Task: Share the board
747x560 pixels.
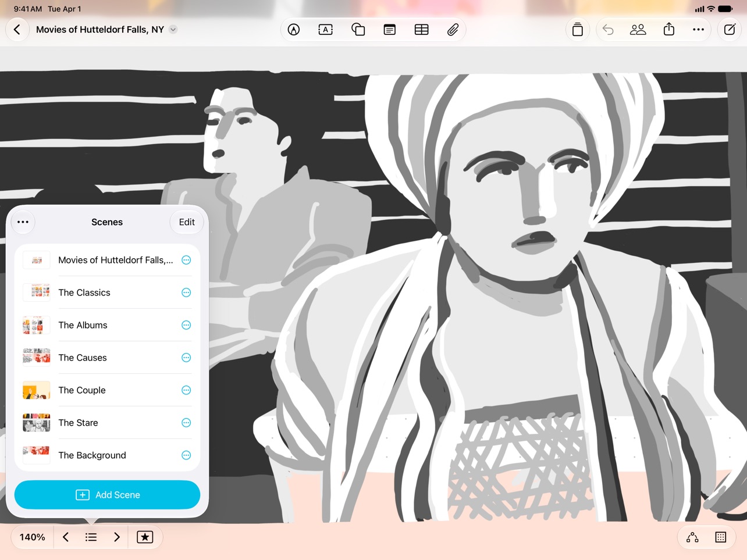Action: [669, 30]
